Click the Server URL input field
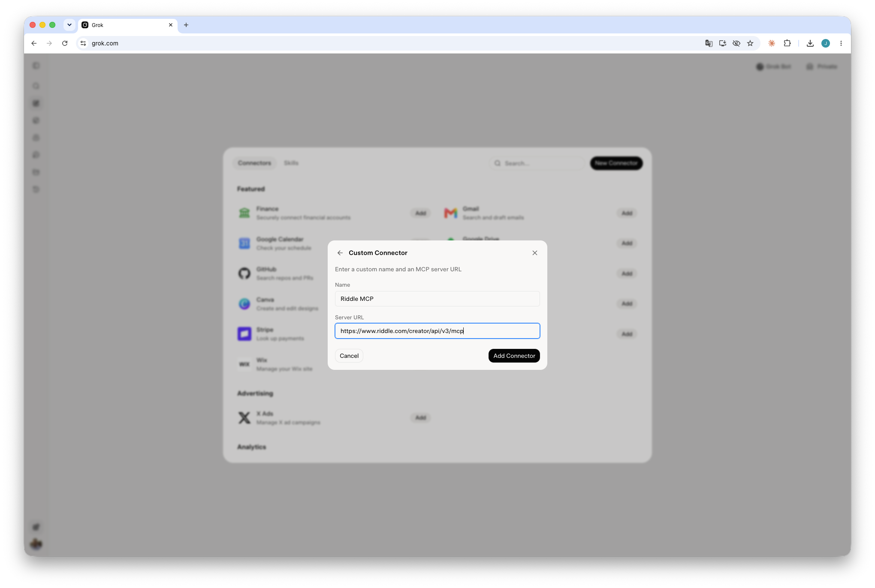Viewport: 875px width, 588px height. pyautogui.click(x=437, y=331)
